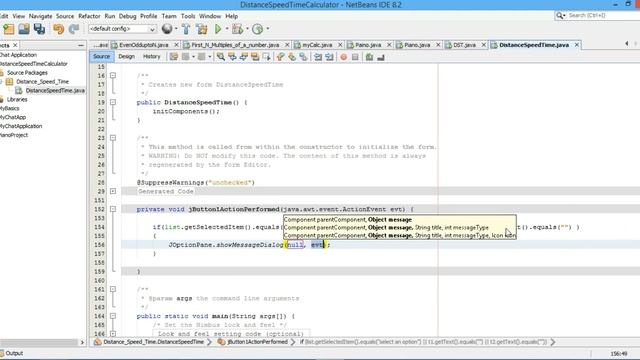
Task: Click the Search (Ctrl+I) input field
Action: [x=603, y=16]
